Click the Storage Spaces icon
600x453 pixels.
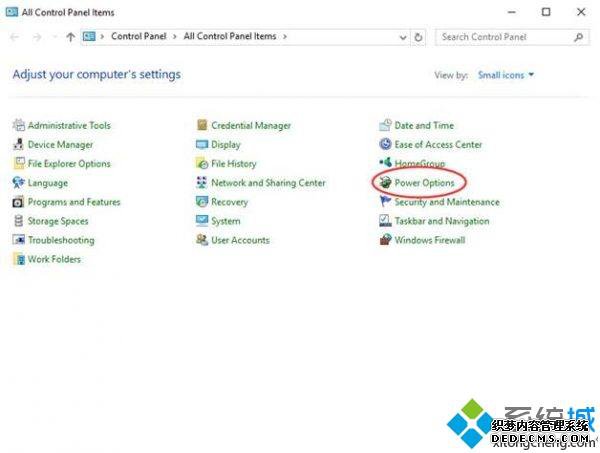click(18, 221)
